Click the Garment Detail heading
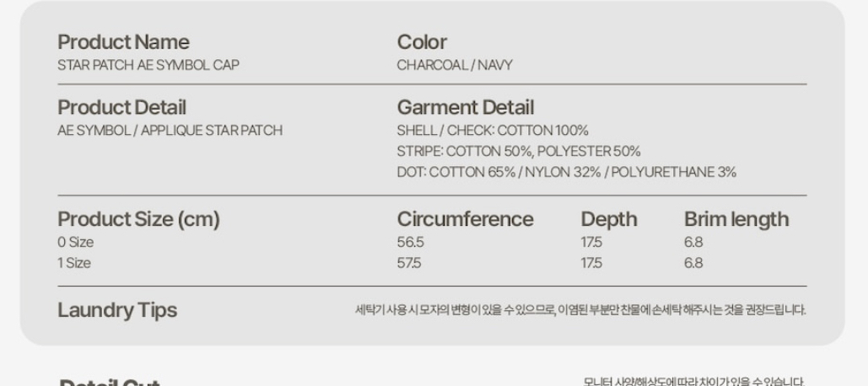 465,108
